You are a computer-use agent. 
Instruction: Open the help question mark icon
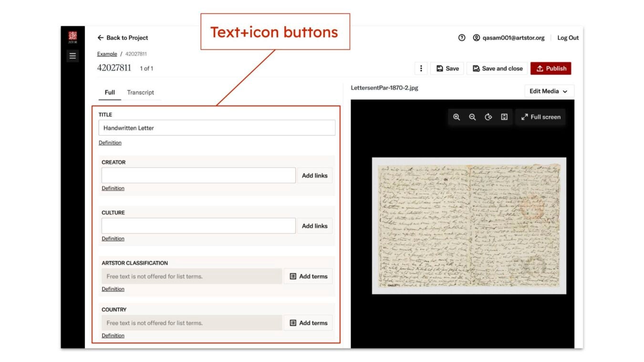click(461, 37)
